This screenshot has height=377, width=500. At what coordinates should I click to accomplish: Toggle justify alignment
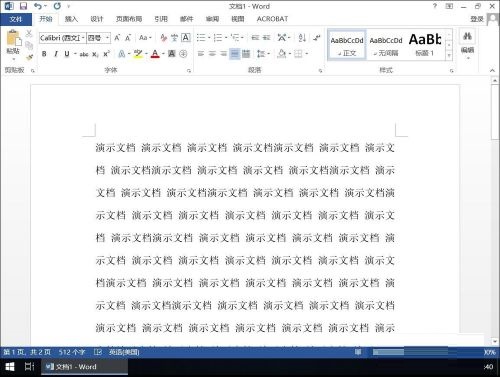235,54
